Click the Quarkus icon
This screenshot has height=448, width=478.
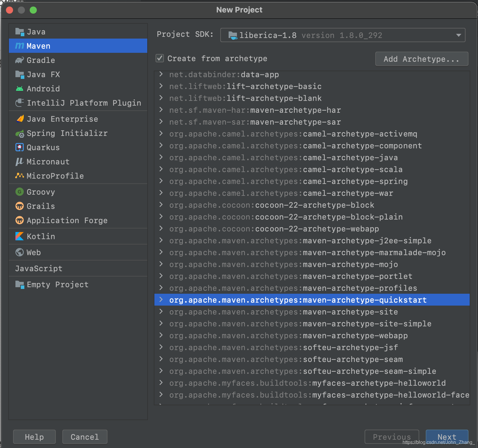20,147
